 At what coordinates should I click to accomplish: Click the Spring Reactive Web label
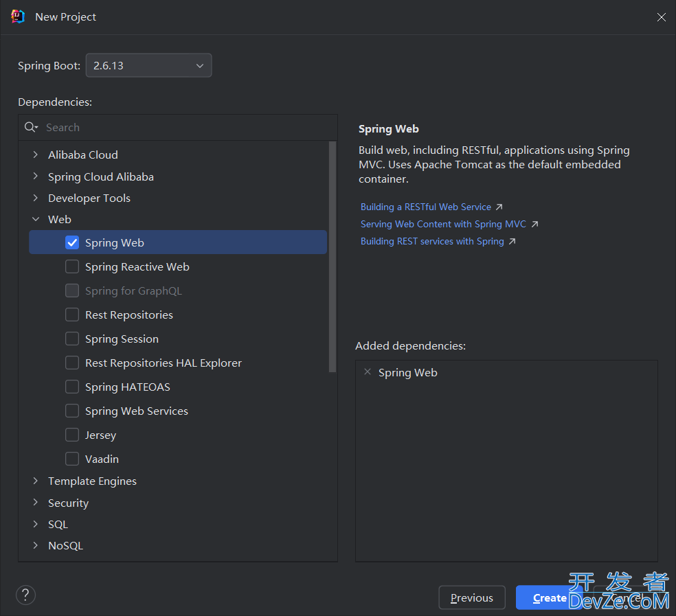point(137,267)
